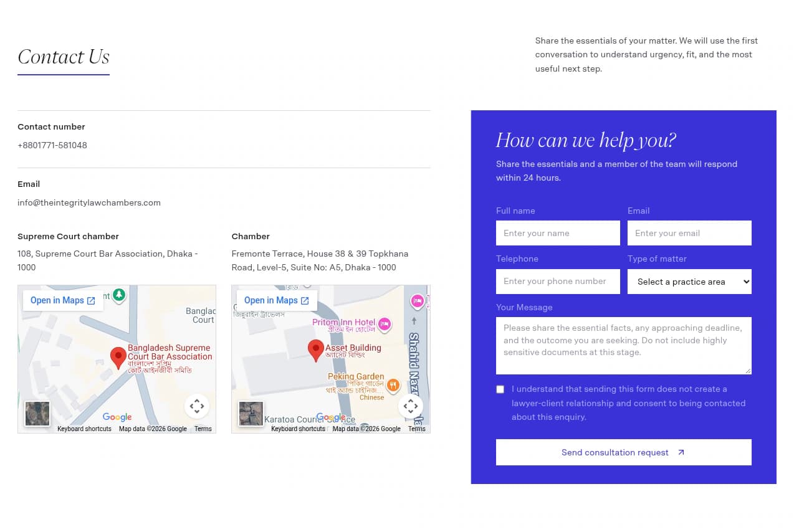Tick the lawyer-client relationship consent checkbox
Viewport: 794px width, 532px height.
(x=500, y=389)
